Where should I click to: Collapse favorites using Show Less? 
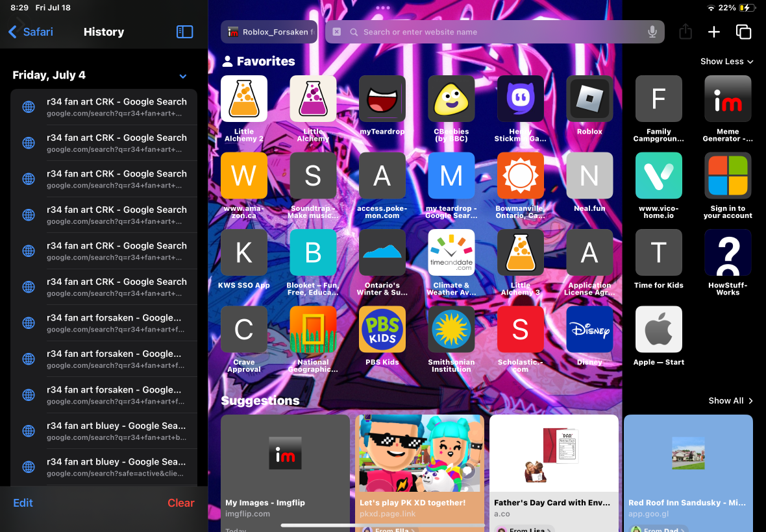726,62
